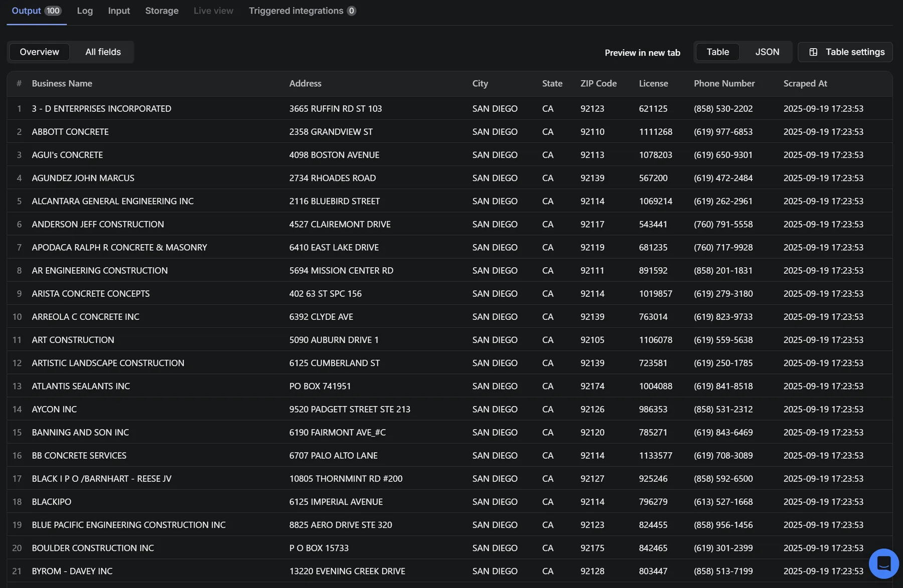Viewport: 903px width, 588px height.
Task: Click BLACK I P O /BARNHART - REESE JV
Action: 101,478
